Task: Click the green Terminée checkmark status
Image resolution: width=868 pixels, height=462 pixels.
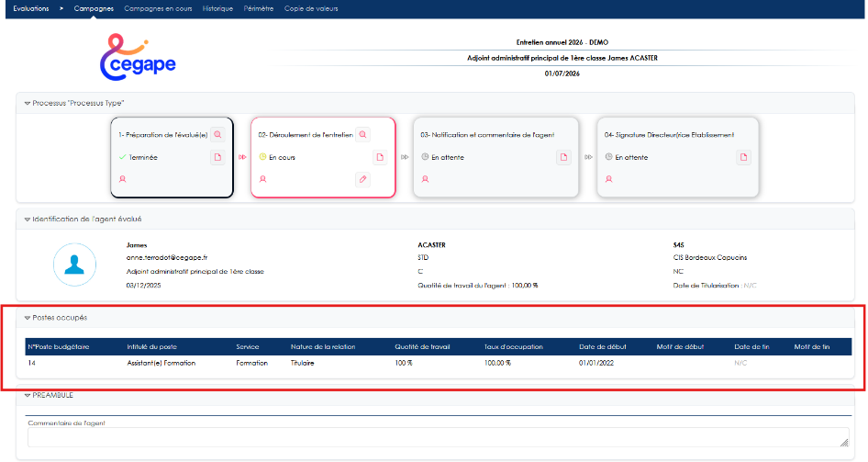Action: tap(122, 157)
